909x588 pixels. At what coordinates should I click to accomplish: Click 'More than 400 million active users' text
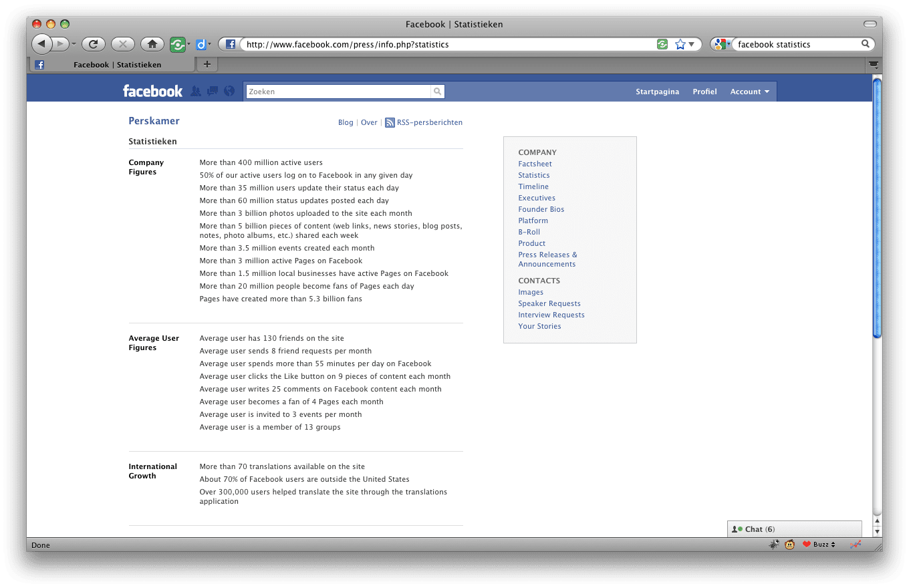261,162
